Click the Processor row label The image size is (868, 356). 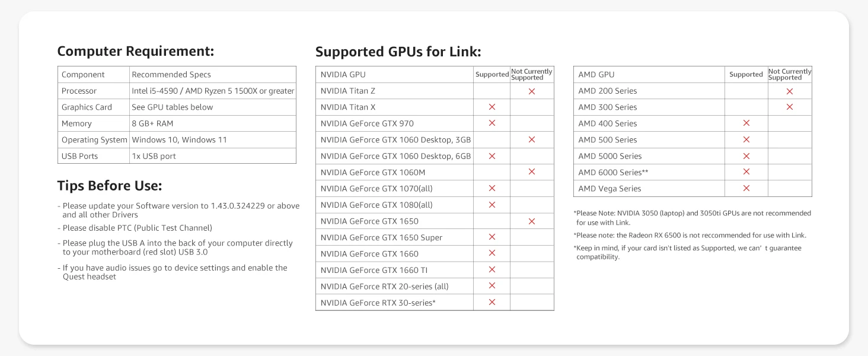[x=79, y=91]
